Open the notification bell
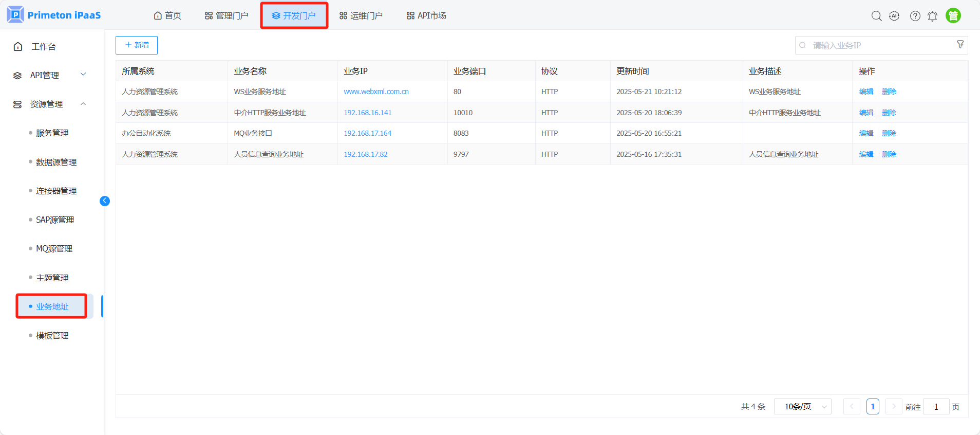Screen dimensions: 980x435 click(932, 16)
